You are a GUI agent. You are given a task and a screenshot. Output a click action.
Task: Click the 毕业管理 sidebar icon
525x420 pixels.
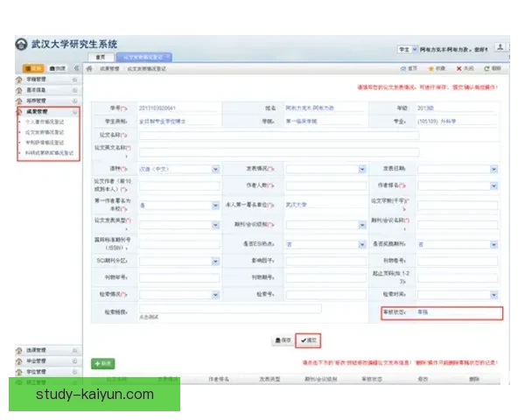point(19,361)
